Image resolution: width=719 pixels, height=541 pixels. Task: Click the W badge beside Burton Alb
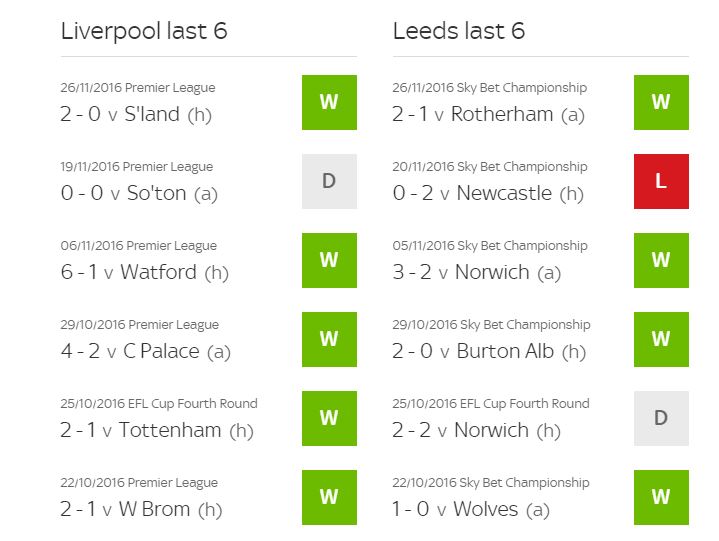[661, 339]
